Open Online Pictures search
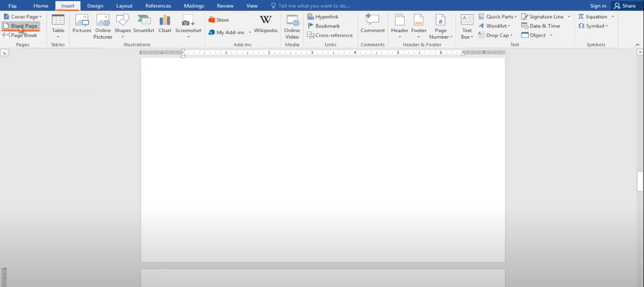This screenshot has width=644, height=287. coord(103,26)
